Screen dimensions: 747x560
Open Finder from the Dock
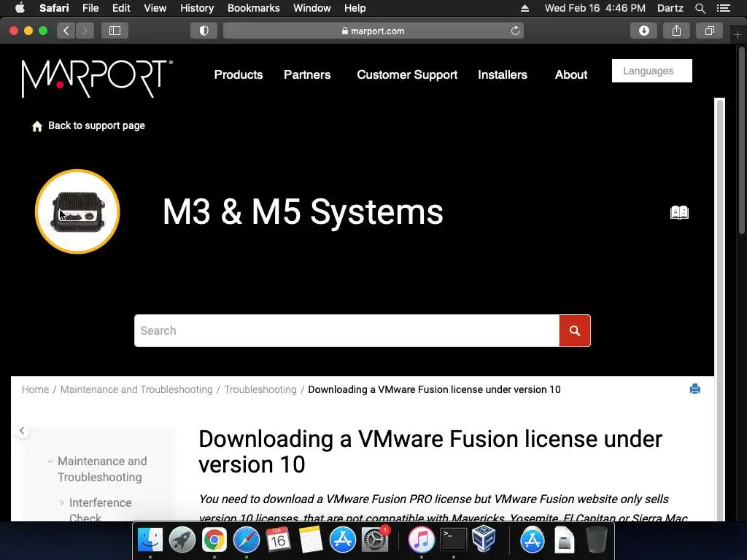point(150,540)
